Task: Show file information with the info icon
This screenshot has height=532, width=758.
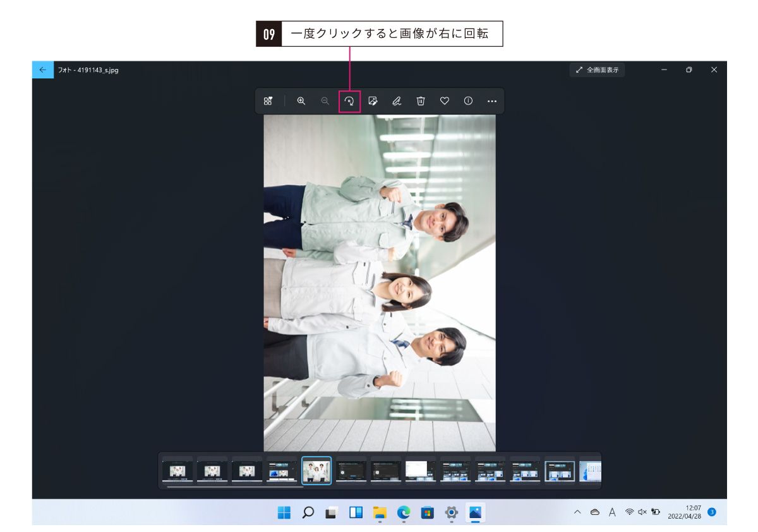Action: pyautogui.click(x=468, y=100)
